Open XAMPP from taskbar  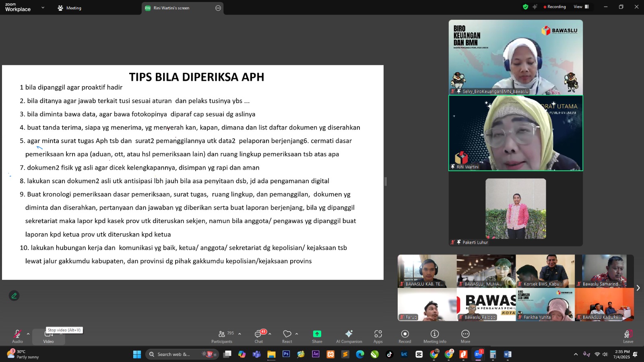330,354
